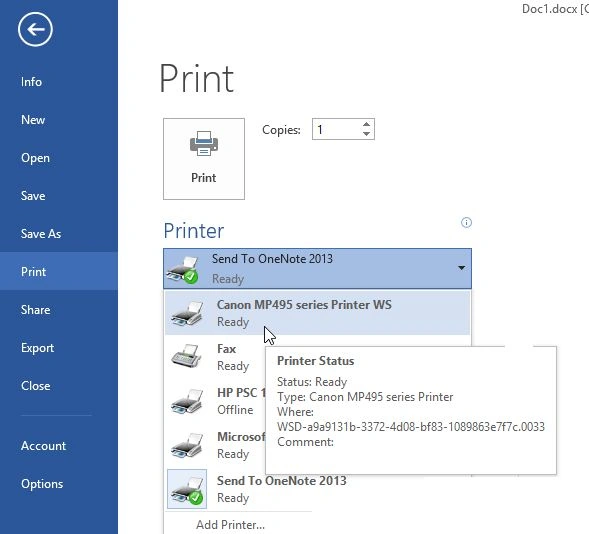Select Share in the backstage menu
This screenshot has height=534, width=589.
click(35, 310)
